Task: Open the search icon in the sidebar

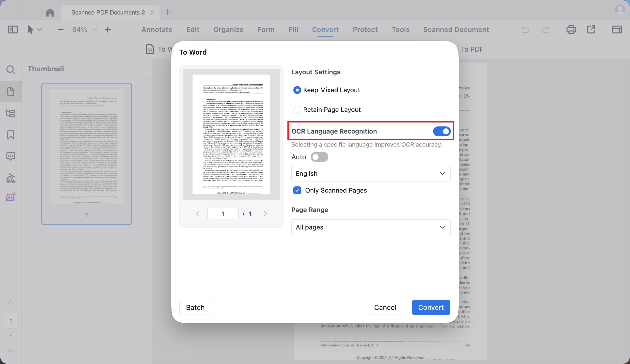Action: pos(11,69)
